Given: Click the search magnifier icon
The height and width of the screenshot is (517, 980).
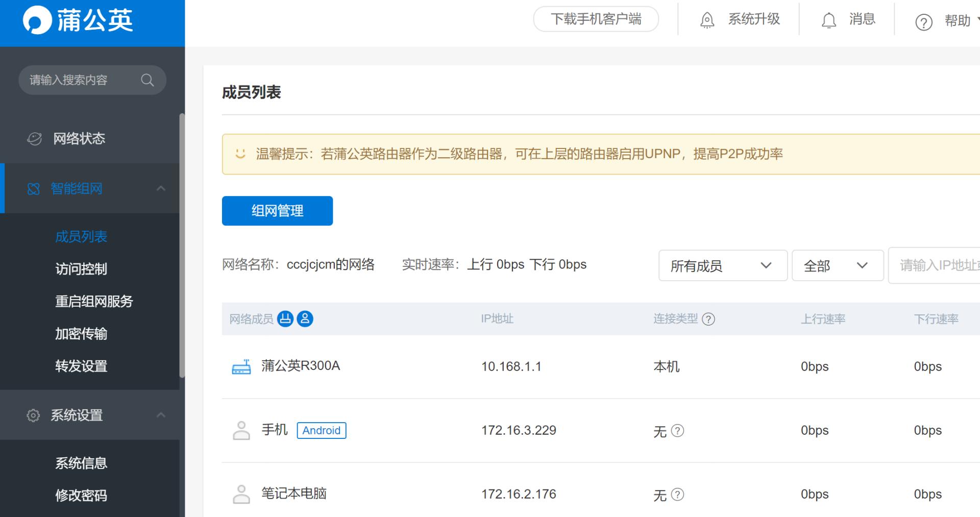Looking at the screenshot, I should pos(147,80).
